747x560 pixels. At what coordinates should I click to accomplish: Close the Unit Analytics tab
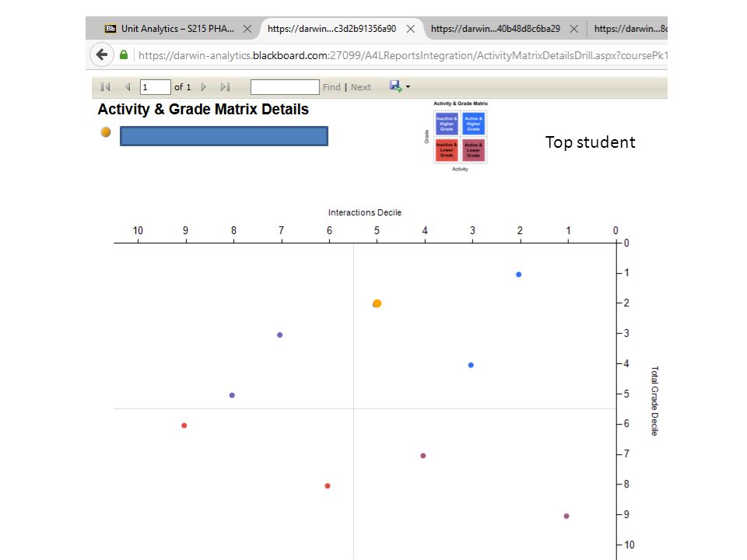[x=247, y=29]
